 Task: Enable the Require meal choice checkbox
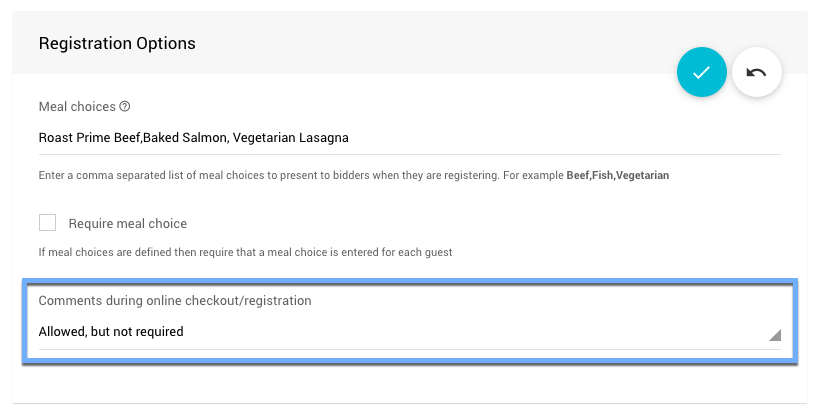47,223
